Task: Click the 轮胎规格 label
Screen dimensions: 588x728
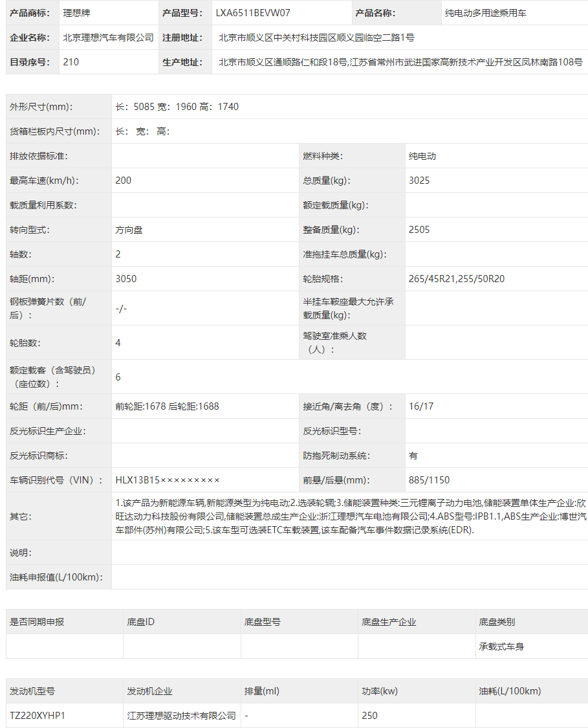Action: pos(323,279)
